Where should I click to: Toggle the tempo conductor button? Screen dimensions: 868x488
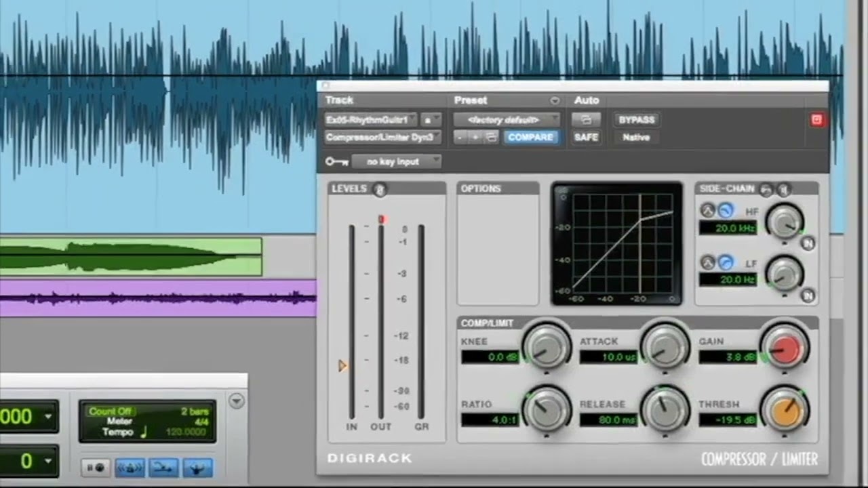point(197,468)
